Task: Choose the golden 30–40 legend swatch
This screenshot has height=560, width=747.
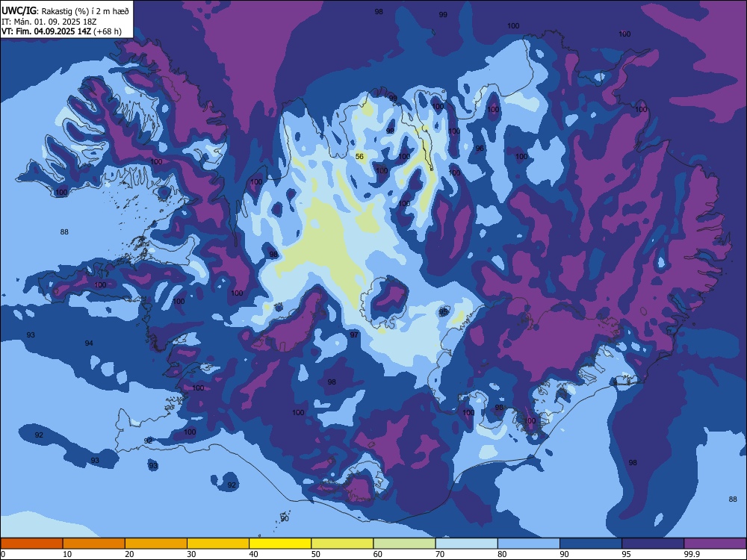Action: (218, 544)
